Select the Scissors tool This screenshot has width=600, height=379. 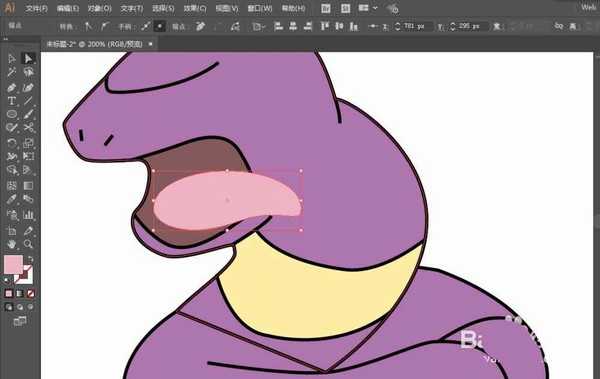click(28, 127)
